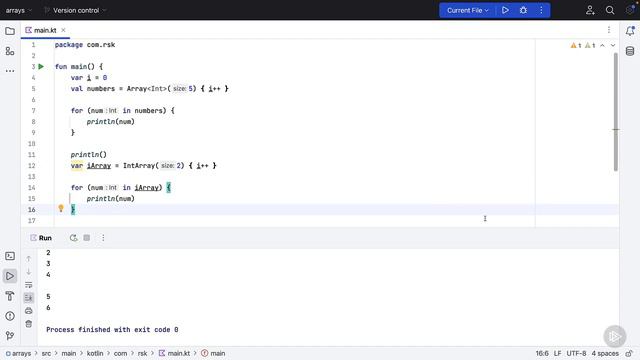Image resolution: width=640 pixels, height=360 pixels.
Task: Rerun the program in Run panel
Action: click(73, 238)
